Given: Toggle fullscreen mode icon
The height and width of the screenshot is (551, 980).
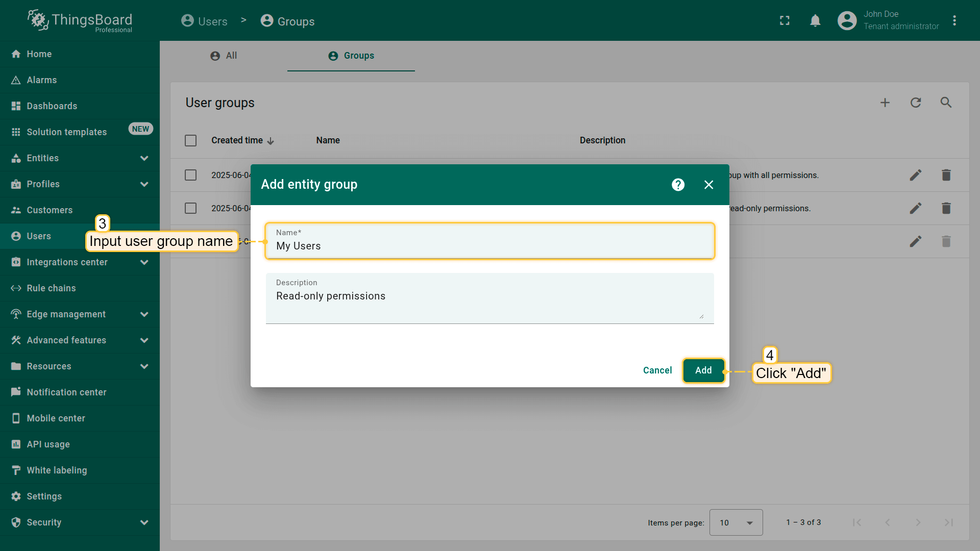Looking at the screenshot, I should (785, 21).
